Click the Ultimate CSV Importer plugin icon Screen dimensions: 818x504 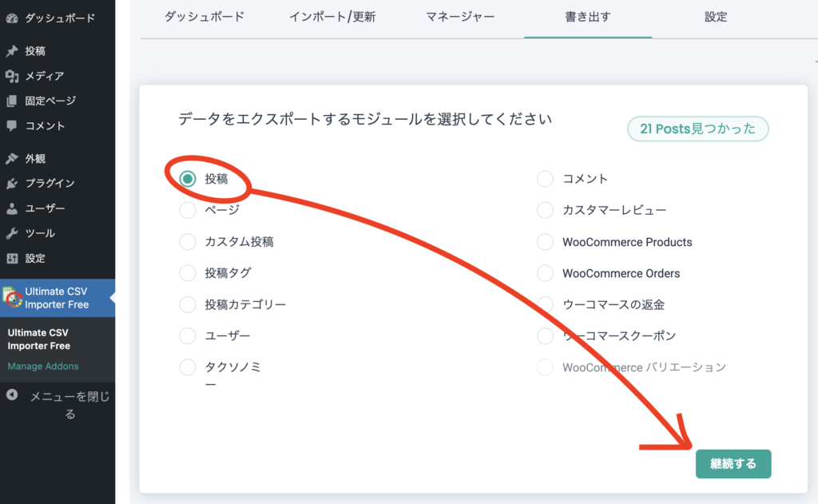pyautogui.click(x=12, y=297)
